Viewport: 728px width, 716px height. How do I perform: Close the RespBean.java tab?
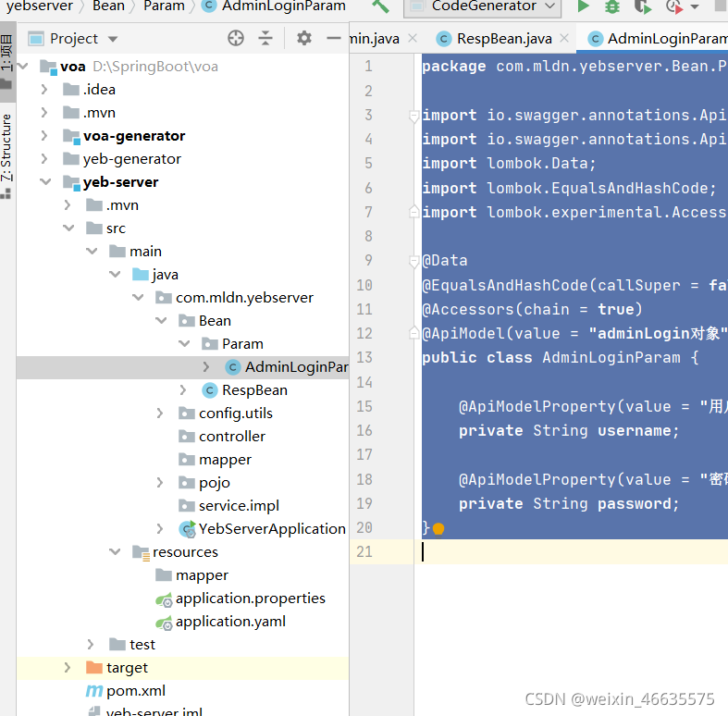coord(564,38)
